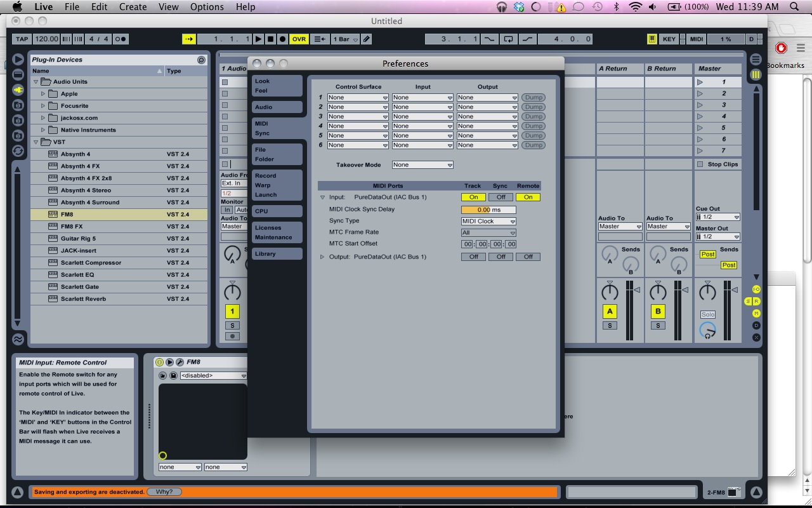The image size is (812, 508).
Task: Toggle the Loop switch in control bar
Action: click(508, 39)
